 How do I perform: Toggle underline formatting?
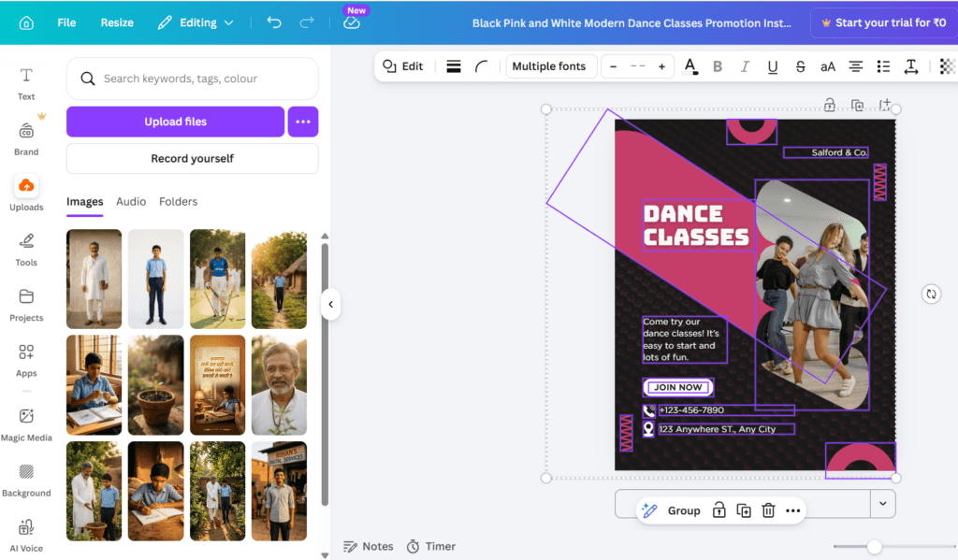(x=773, y=66)
